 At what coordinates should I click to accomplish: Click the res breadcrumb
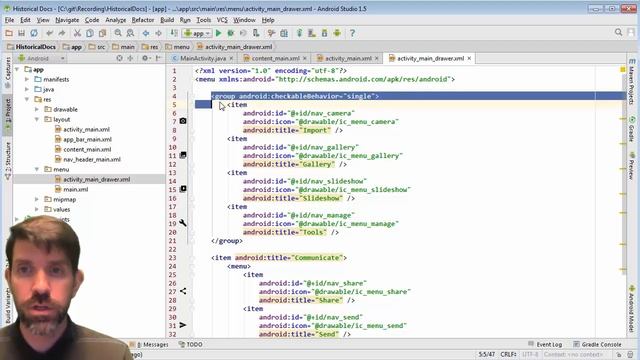click(x=150, y=47)
